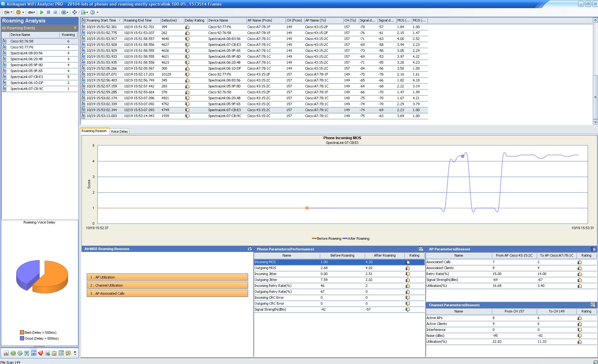The height and width of the screenshot is (364, 598).
Task: Open the infrastructure network view icon
Action: coord(27,353)
